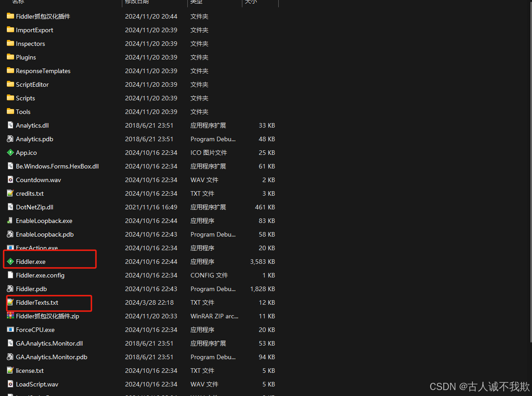Image resolution: width=532 pixels, height=396 pixels.
Task: Select the EnableLoopback.exe application icon
Action: (x=10, y=221)
